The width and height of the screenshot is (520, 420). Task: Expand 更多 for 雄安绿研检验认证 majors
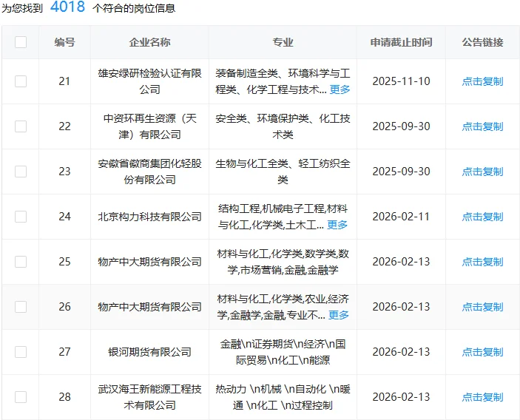tap(340, 89)
